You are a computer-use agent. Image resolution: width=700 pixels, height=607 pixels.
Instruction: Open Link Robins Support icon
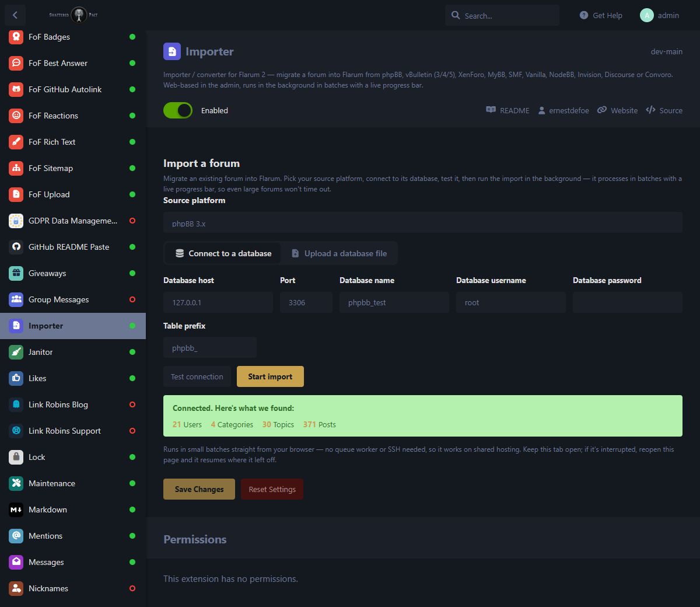coord(16,431)
